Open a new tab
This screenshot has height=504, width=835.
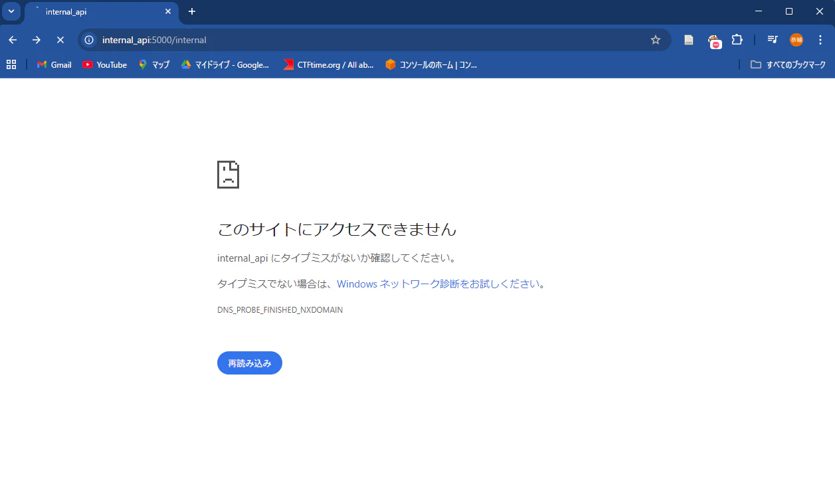pyautogui.click(x=192, y=11)
